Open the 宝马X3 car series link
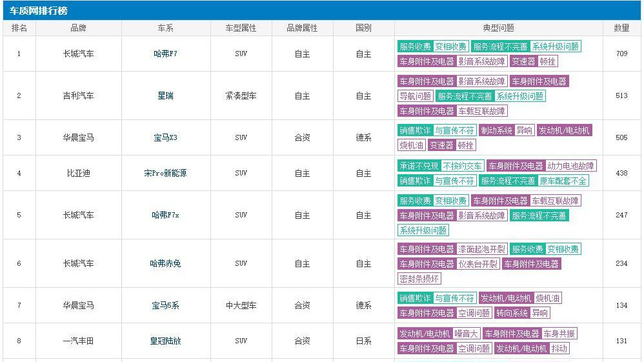 click(165, 137)
